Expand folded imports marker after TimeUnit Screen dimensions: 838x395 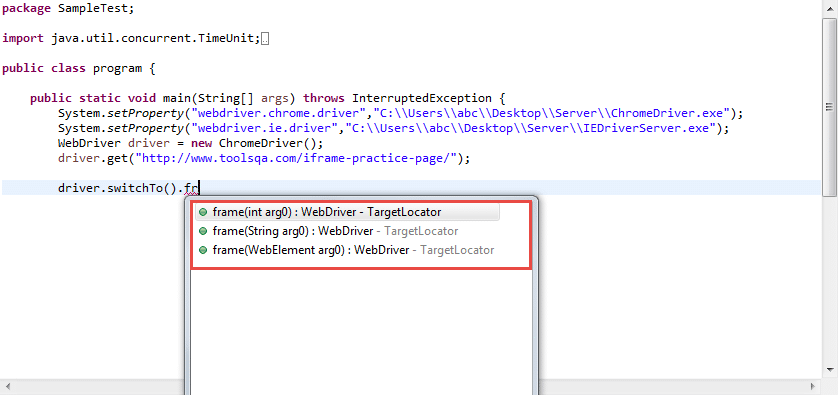pyautogui.click(x=265, y=39)
